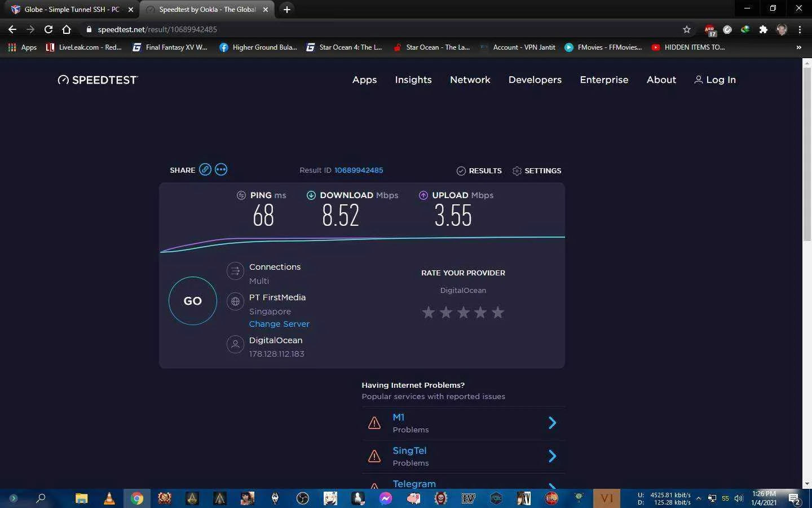Open more share options (three-dot icon)
Screen dimensions: 812x508
point(221,169)
